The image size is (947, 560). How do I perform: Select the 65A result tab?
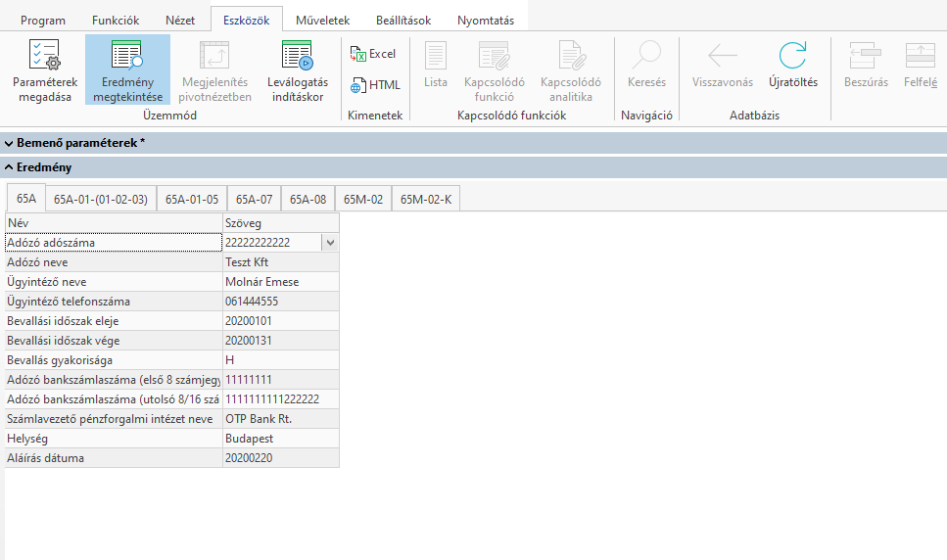click(26, 199)
